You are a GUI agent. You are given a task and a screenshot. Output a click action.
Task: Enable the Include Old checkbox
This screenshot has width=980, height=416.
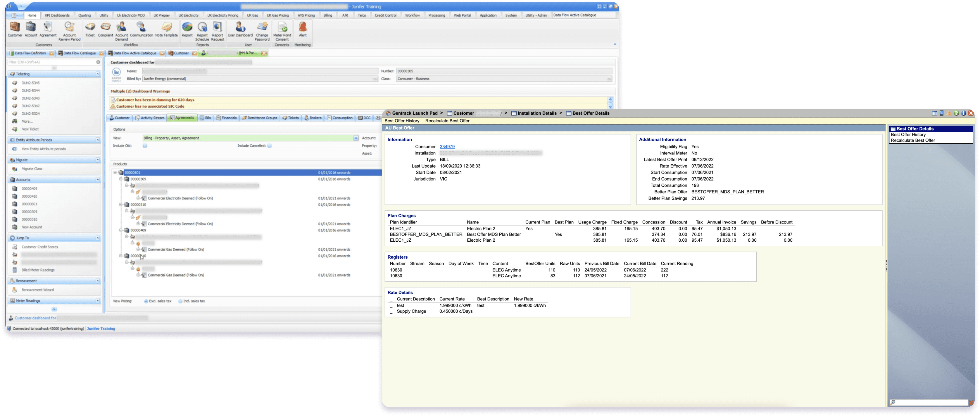145,146
